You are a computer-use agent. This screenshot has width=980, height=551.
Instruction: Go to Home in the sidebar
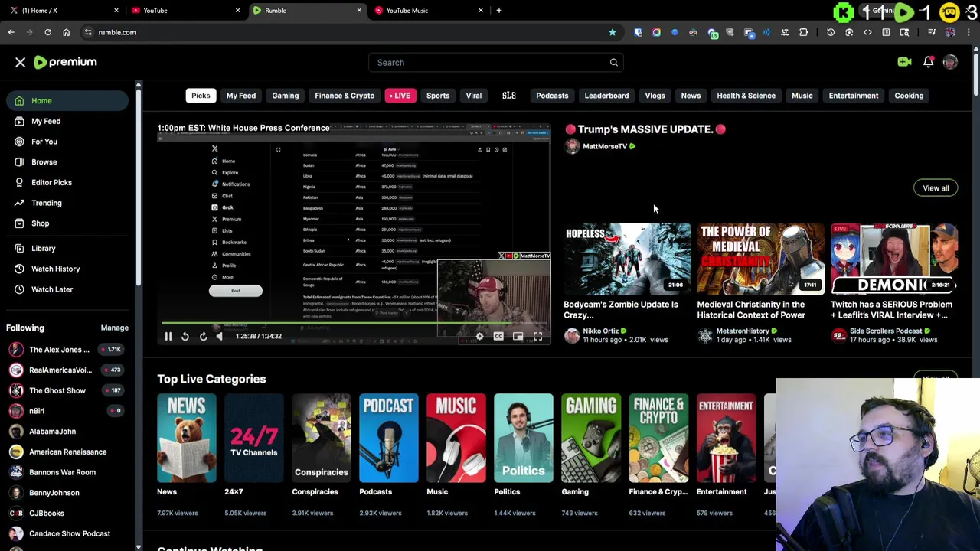coord(67,101)
